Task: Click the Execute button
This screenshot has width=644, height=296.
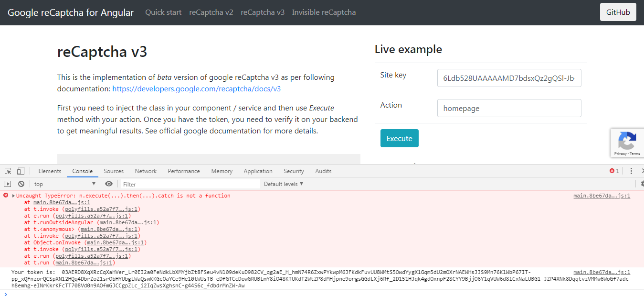Action: 399,138
